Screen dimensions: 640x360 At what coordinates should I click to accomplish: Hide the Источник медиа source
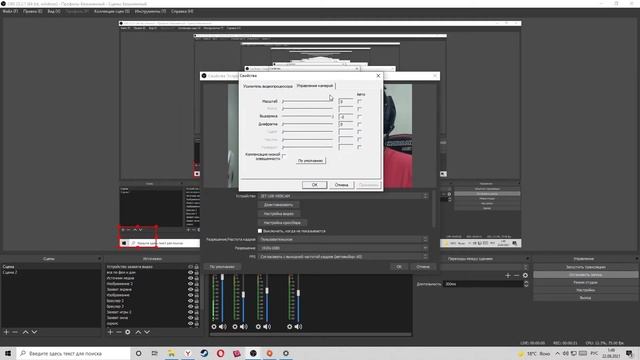tap(190, 278)
